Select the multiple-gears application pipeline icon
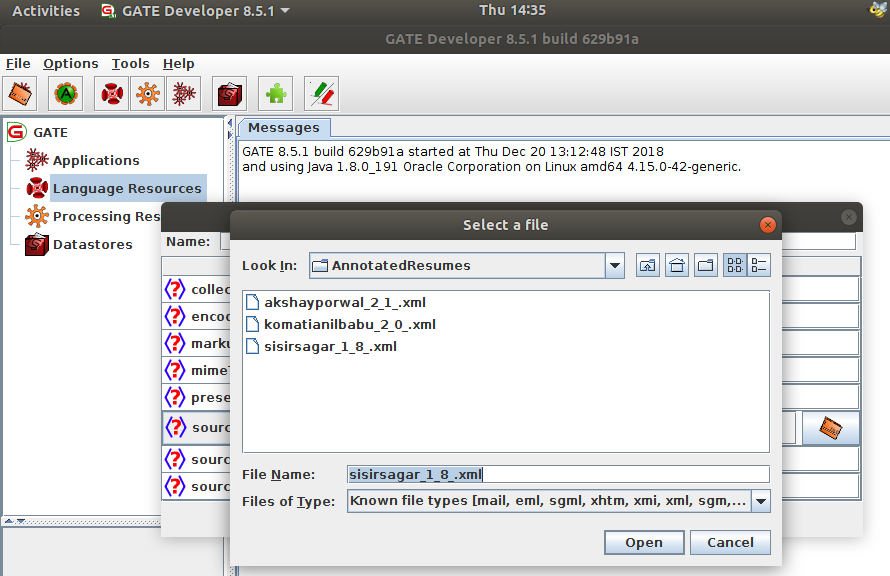890x576 pixels. 185,93
